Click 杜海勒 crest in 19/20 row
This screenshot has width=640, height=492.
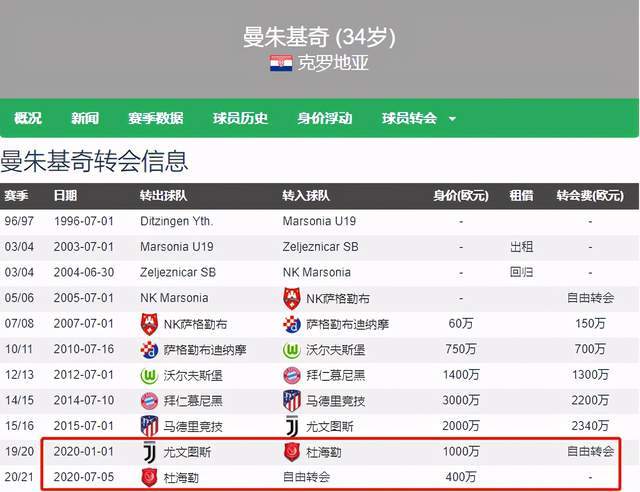point(292,452)
